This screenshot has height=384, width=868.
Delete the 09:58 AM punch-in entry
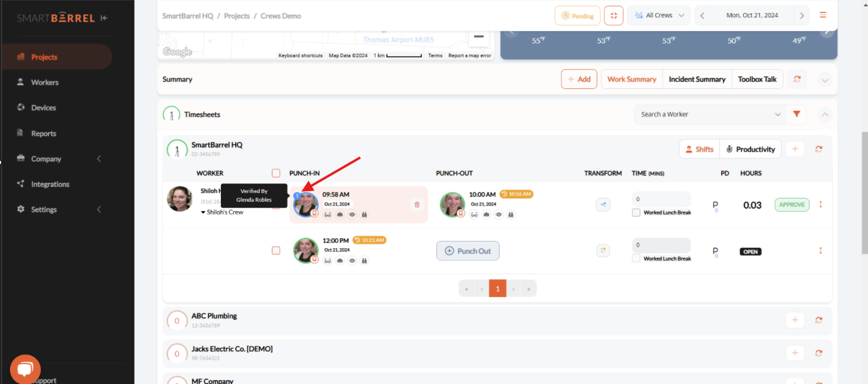417,204
